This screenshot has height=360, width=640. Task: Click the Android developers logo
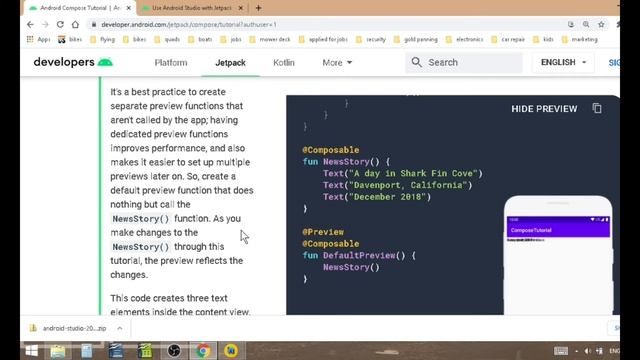pyautogui.click(x=73, y=62)
